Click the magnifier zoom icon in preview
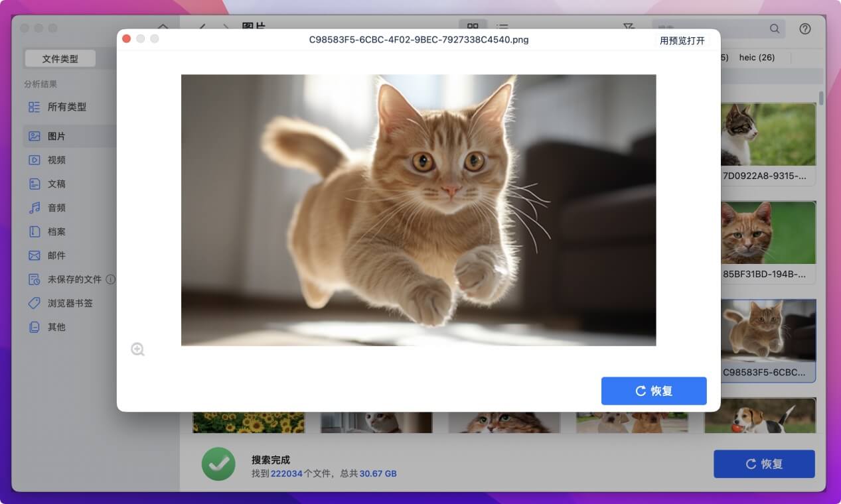Screen dimensions: 841x504 pos(137,349)
